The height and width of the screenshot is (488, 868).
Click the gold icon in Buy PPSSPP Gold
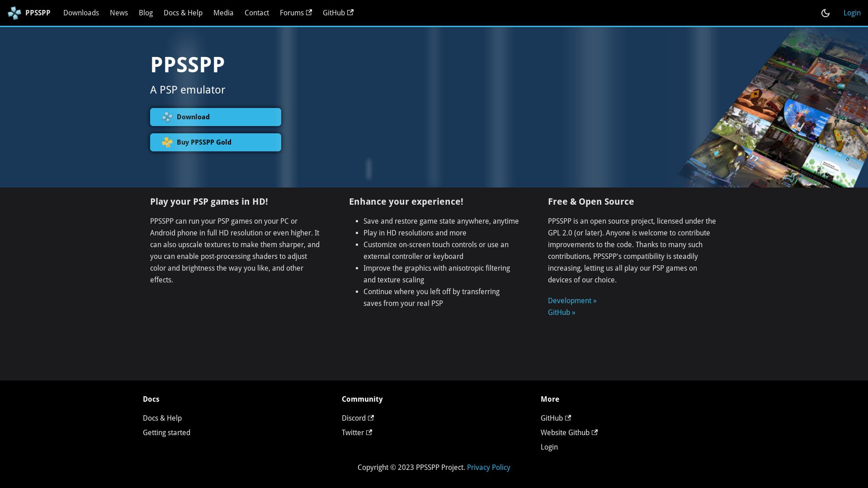click(167, 142)
